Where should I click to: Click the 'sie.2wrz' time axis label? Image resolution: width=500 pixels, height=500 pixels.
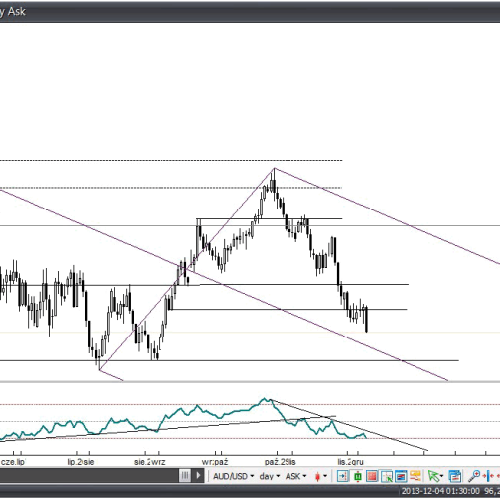coord(150,462)
